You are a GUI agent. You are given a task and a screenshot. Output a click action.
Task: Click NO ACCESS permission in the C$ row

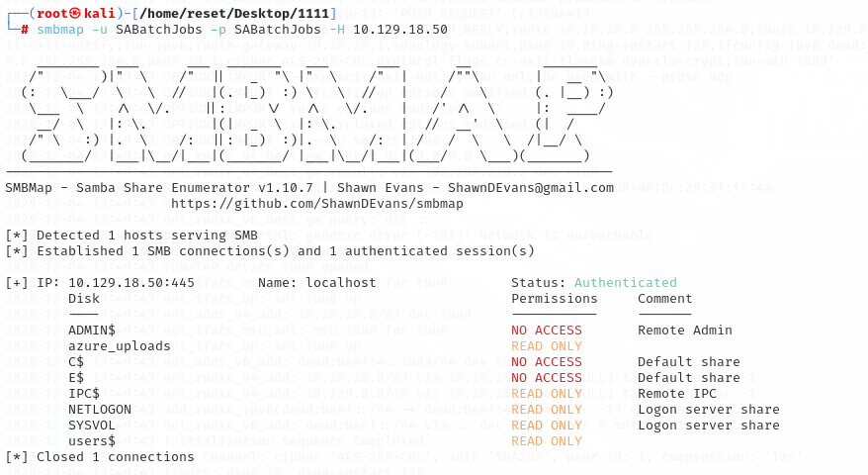[x=547, y=362]
